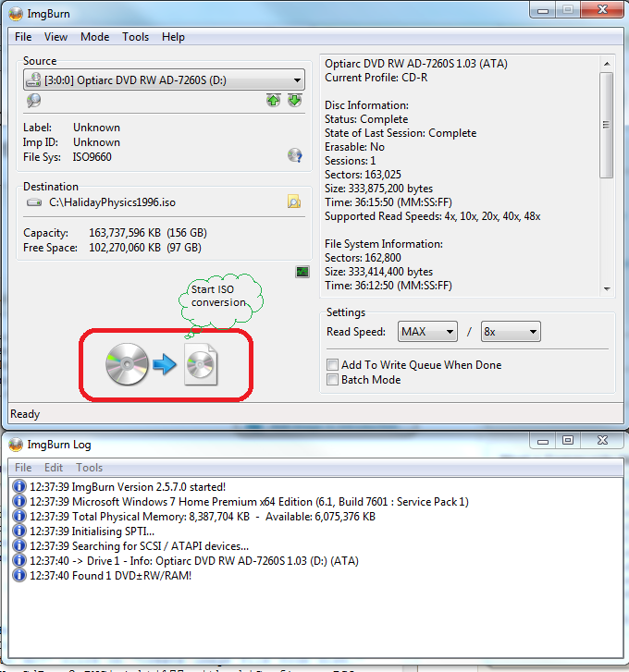
Task: Open the Mode menu
Action: [94, 37]
